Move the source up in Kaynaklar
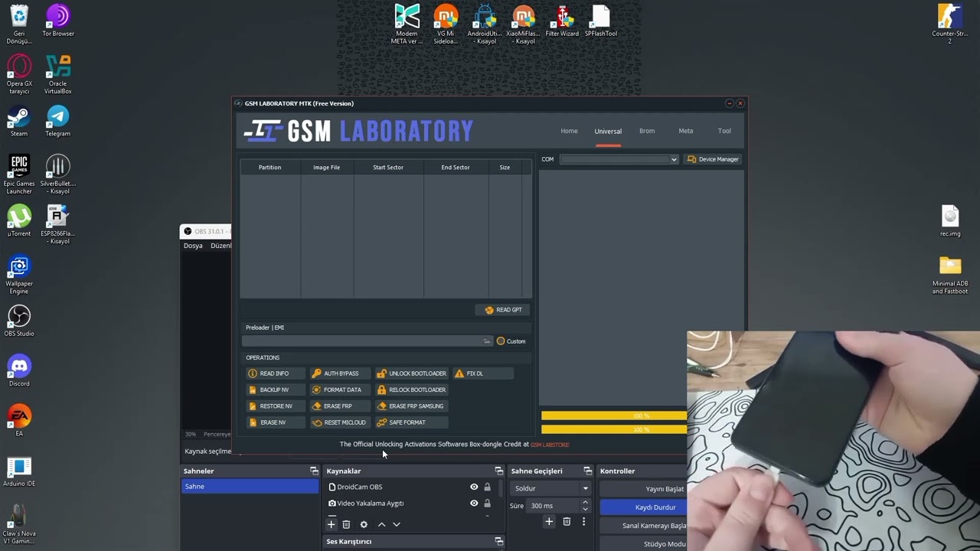 [381, 524]
